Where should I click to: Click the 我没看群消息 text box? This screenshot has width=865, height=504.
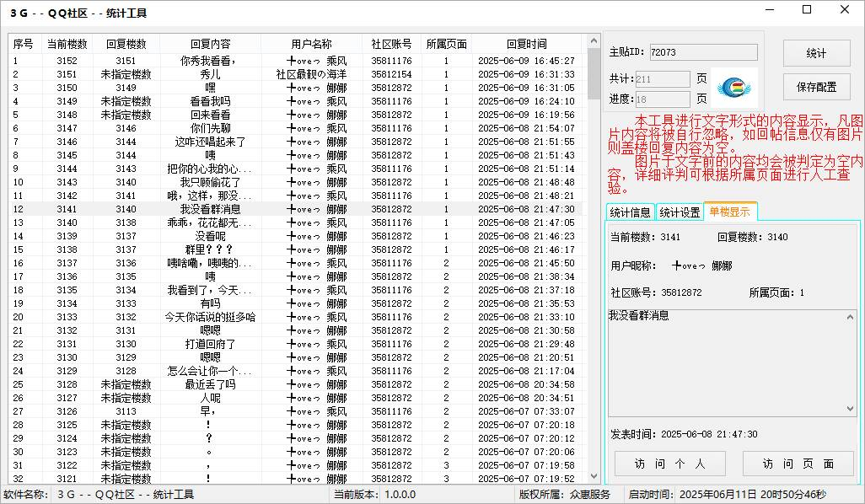click(732, 363)
